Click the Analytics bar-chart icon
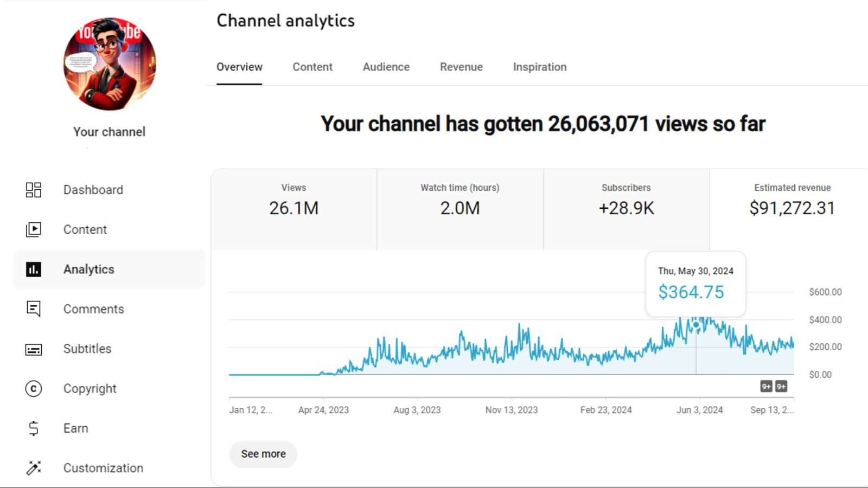 (34, 269)
